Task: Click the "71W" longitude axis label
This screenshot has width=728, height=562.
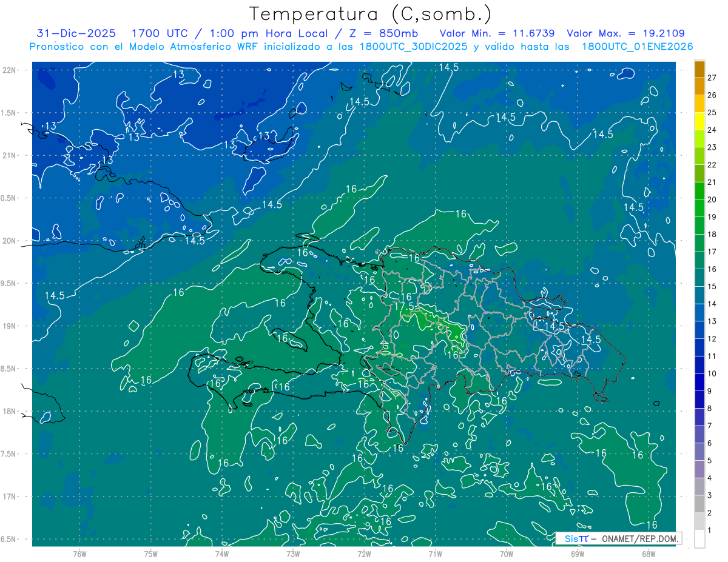Action: coord(435,554)
